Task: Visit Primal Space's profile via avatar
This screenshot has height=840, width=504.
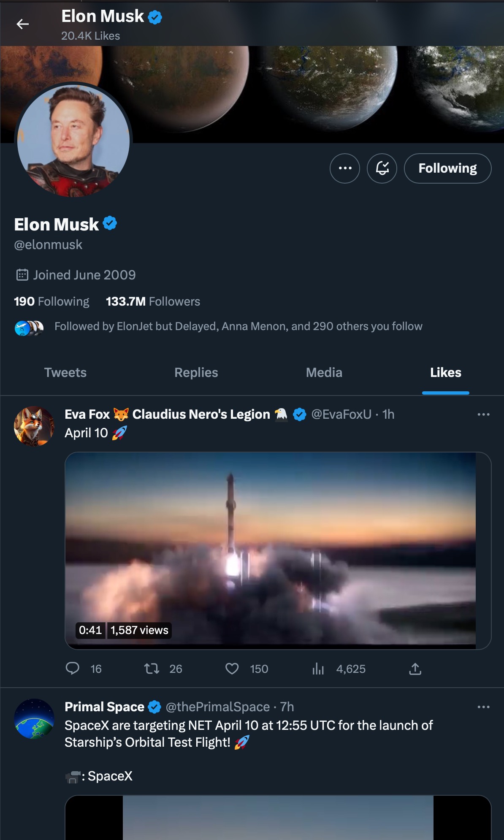Action: [34, 719]
